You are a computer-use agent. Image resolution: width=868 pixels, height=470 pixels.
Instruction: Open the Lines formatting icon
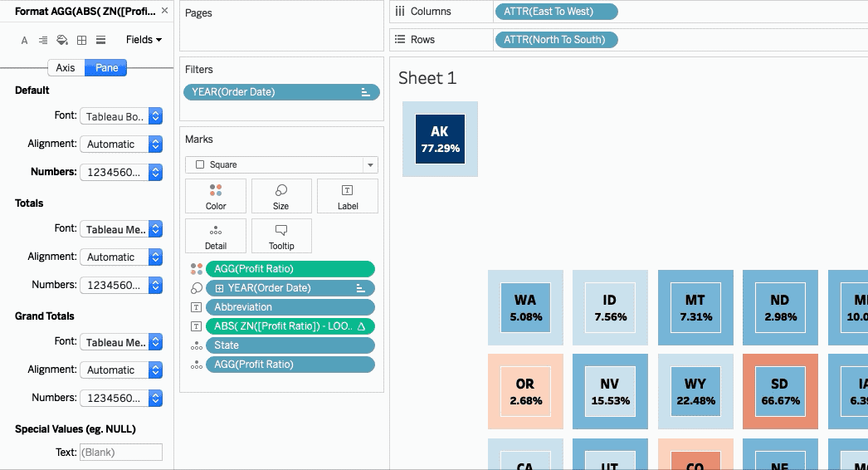[x=100, y=40]
